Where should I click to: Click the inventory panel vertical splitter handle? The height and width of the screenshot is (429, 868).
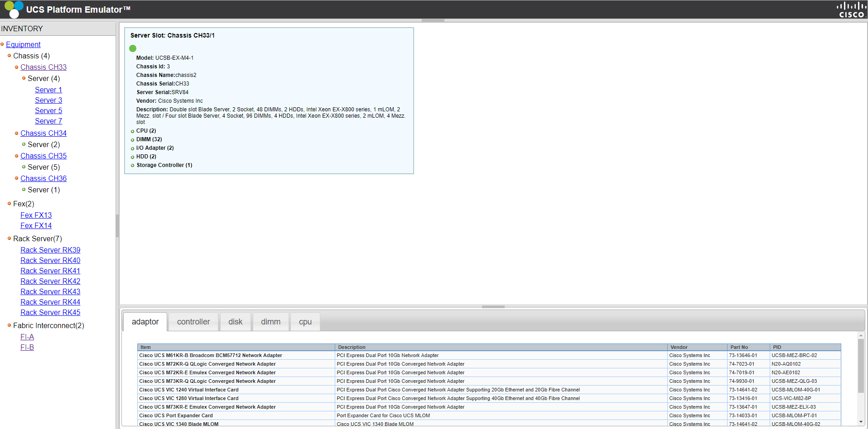[117, 225]
